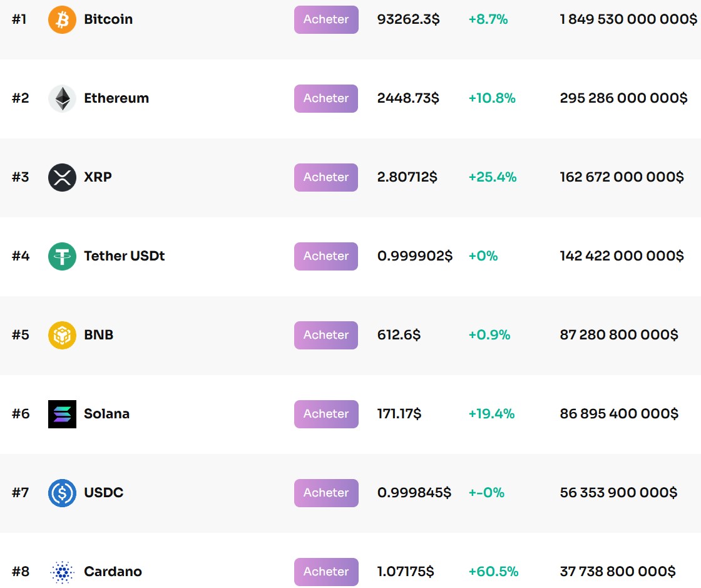Click the Cardano logo icon
Viewport: 701px width, 588px height.
pos(61,572)
